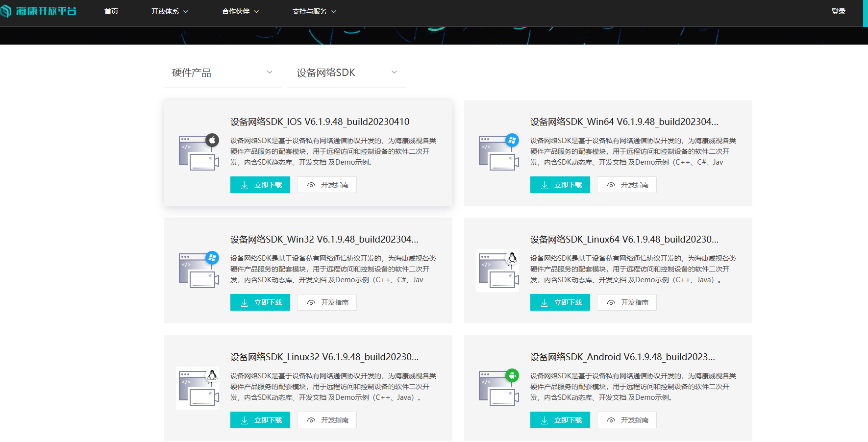
Task: Open the 设备网络SDK_Linux32 V6.1.9.48 title
Action: tap(324, 357)
